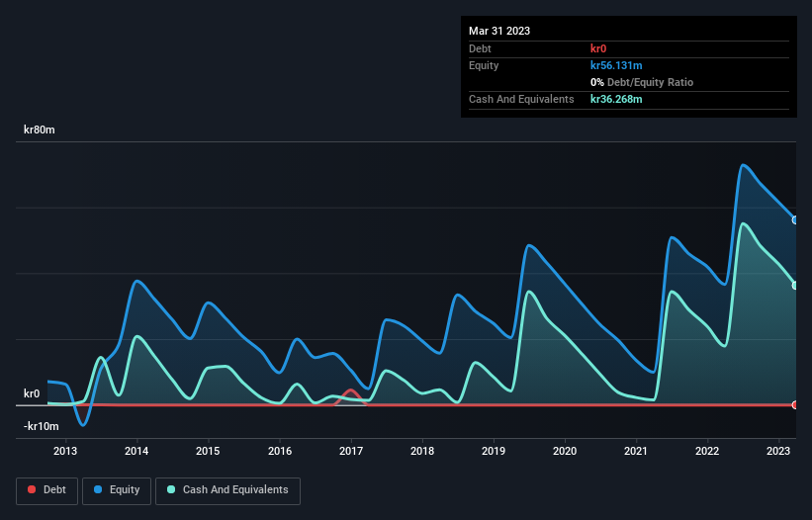Click the kr36.268m cash value

click(x=616, y=99)
